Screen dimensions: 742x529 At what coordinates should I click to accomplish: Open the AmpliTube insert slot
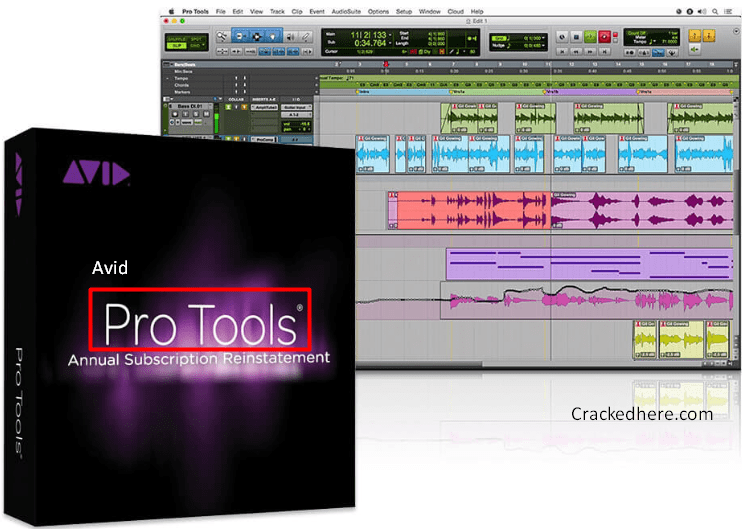pyautogui.click(x=264, y=107)
